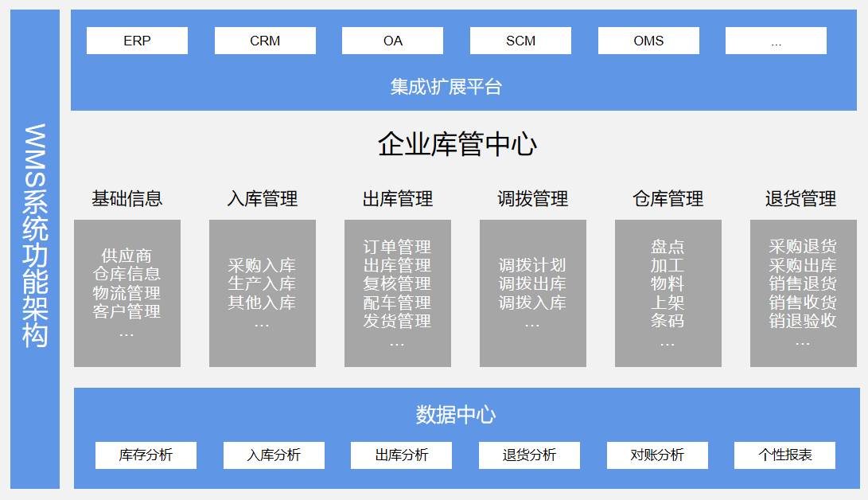Screen dimensions: 868x500
Task: Select the SCM system block
Action: [x=520, y=40]
